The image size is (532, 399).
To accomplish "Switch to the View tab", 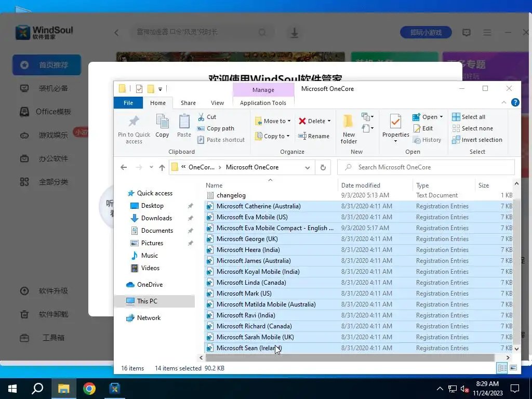I will 217,103.
